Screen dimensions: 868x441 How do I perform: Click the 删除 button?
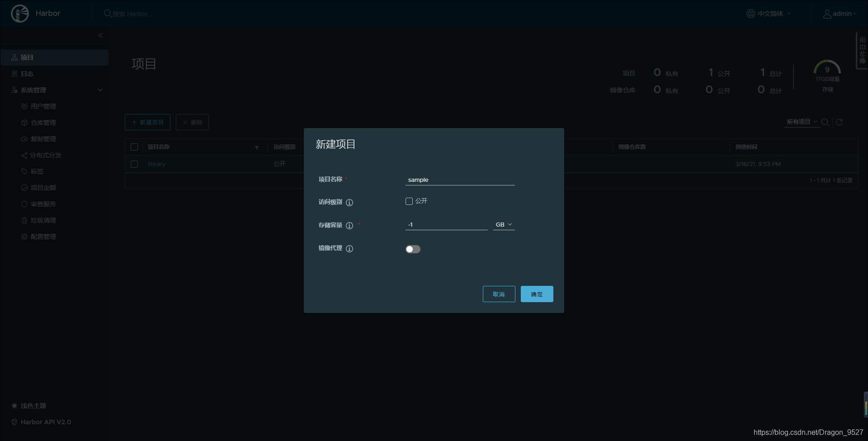coord(192,122)
